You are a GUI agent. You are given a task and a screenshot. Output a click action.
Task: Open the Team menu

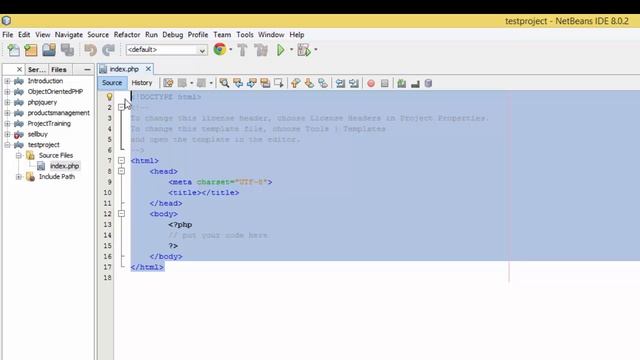222,35
